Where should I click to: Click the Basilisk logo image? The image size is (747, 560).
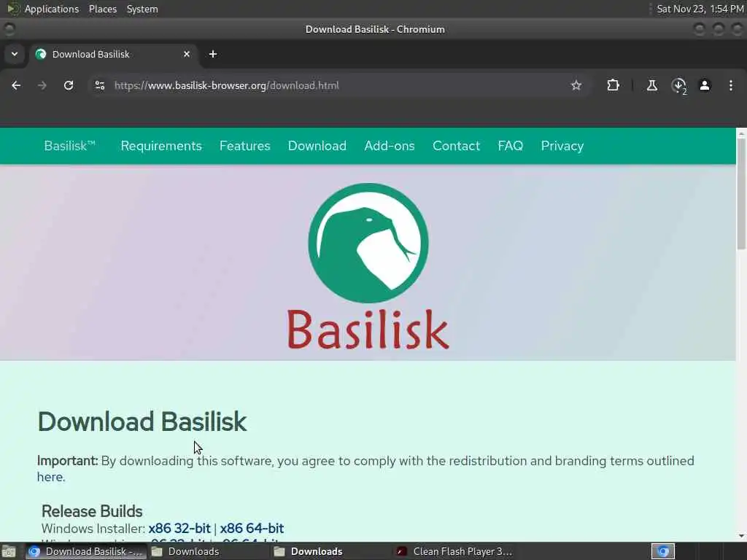click(x=368, y=267)
